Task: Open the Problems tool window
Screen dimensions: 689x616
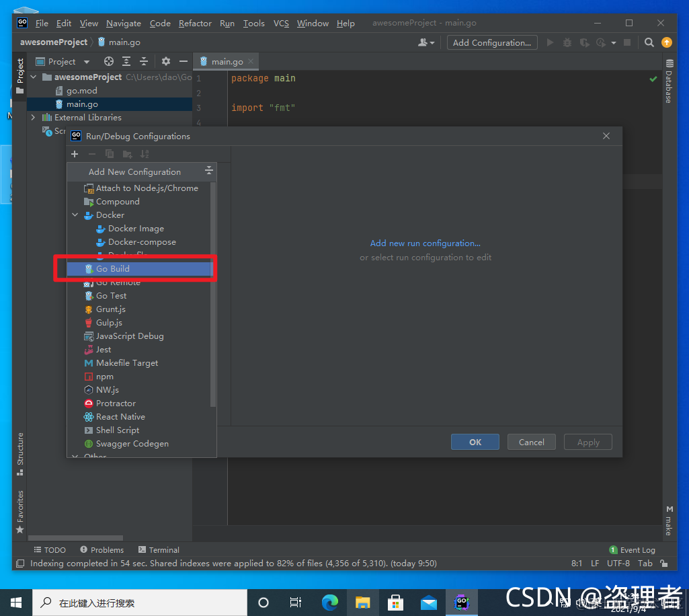Action: click(x=102, y=549)
